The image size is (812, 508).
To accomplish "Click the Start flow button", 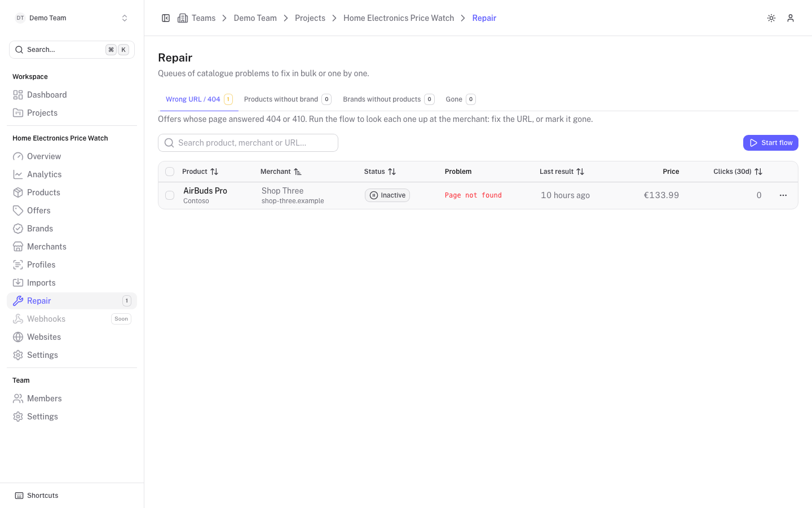I will (770, 143).
